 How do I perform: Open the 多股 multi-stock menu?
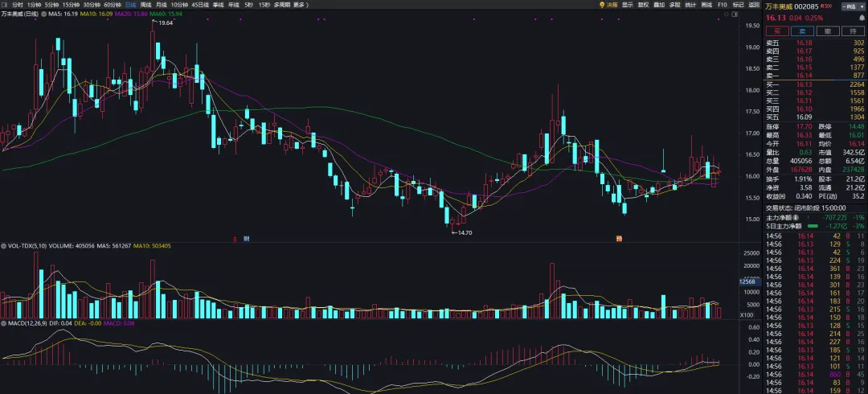[x=674, y=5]
